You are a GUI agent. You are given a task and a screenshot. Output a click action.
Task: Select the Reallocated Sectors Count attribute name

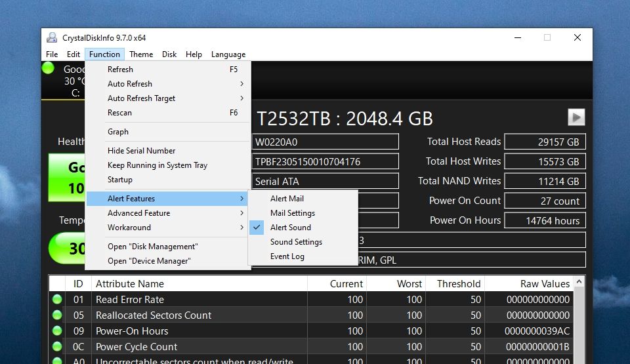(154, 315)
